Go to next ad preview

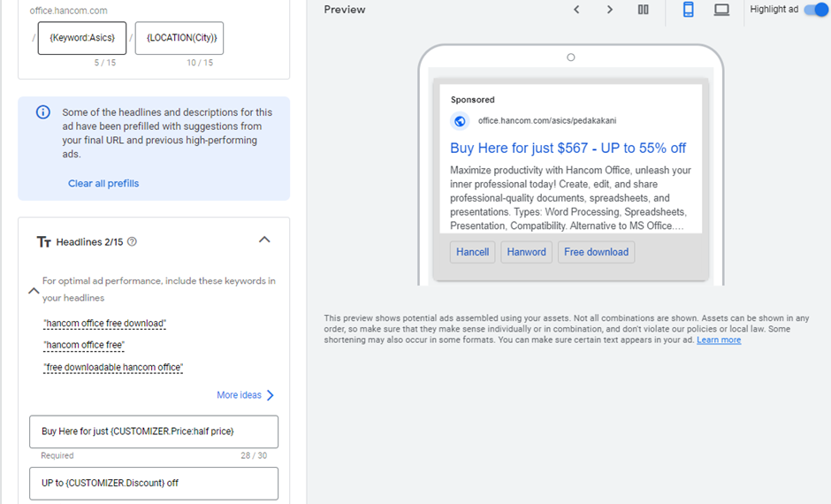click(x=609, y=10)
